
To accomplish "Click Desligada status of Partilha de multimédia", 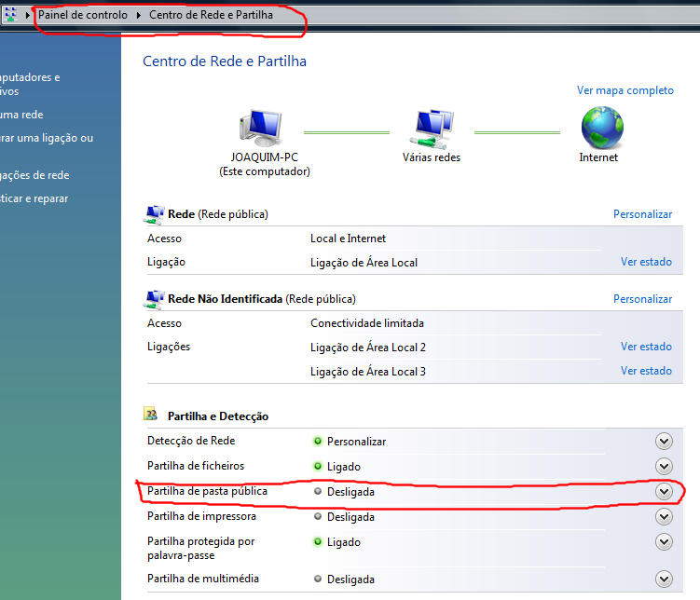I will pos(350,579).
